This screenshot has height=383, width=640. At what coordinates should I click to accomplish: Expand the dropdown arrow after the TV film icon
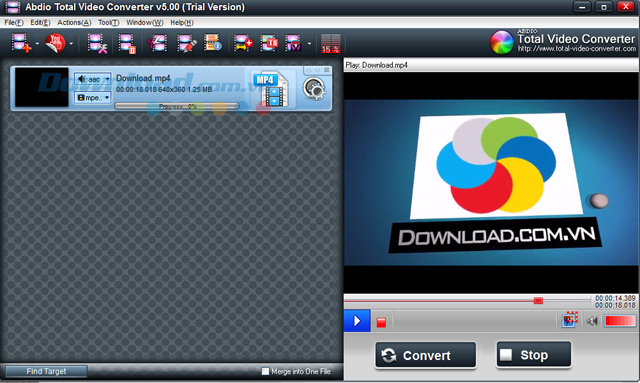point(309,43)
